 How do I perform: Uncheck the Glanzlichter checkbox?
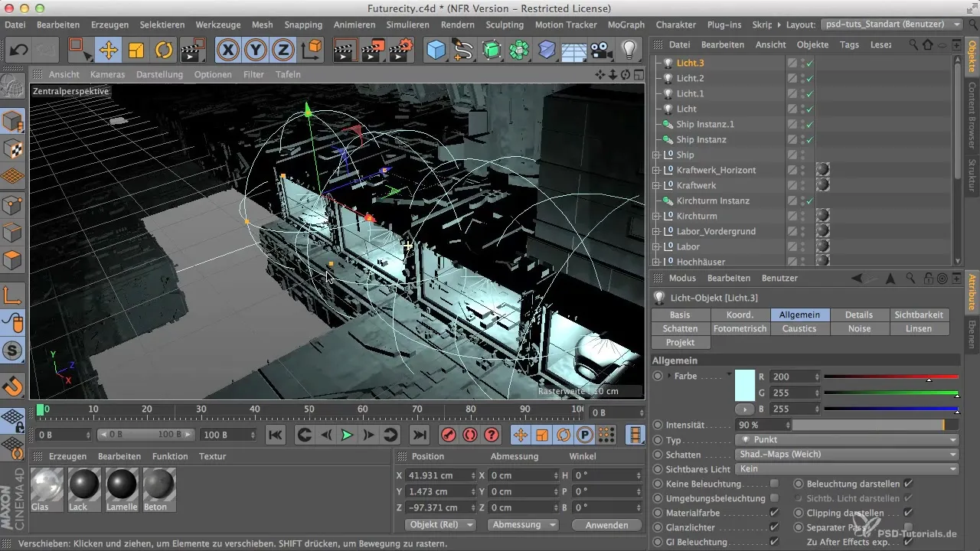pyautogui.click(x=774, y=527)
